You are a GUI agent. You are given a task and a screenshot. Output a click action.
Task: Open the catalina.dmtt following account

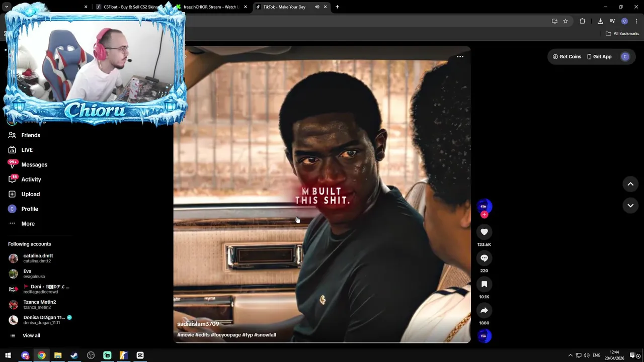[38, 258]
